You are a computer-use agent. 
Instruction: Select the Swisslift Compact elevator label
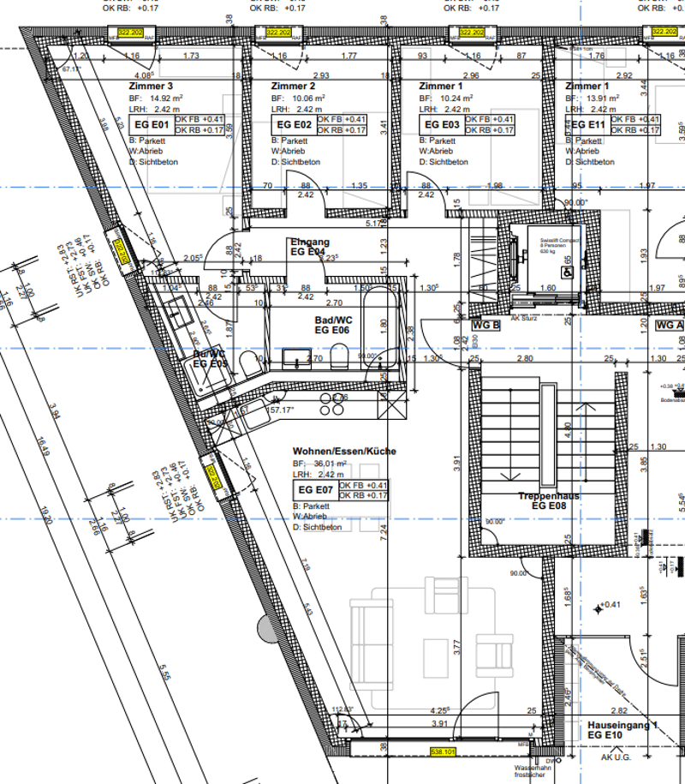(x=558, y=246)
